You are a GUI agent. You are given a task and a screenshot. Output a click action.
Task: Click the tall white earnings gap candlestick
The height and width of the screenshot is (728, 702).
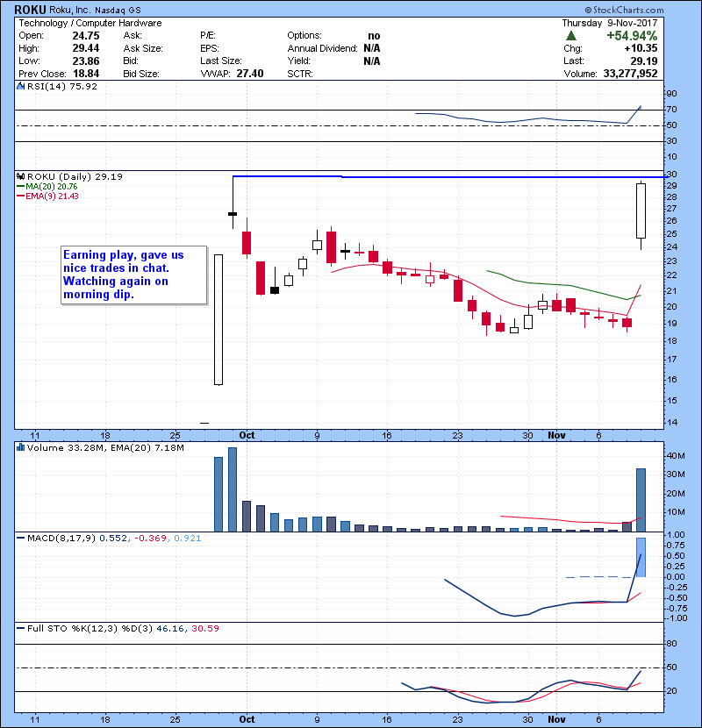218,319
